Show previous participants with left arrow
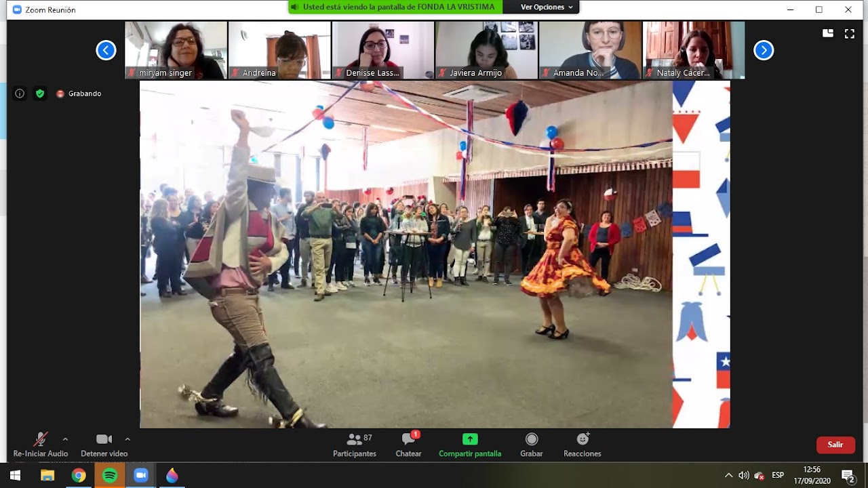The height and width of the screenshot is (488, 868). [x=106, y=50]
